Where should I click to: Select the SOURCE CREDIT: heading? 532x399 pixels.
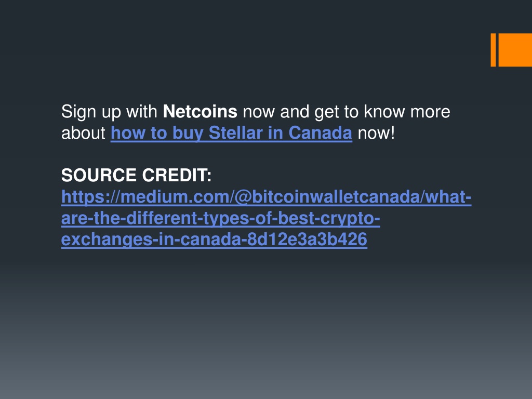(x=137, y=176)
